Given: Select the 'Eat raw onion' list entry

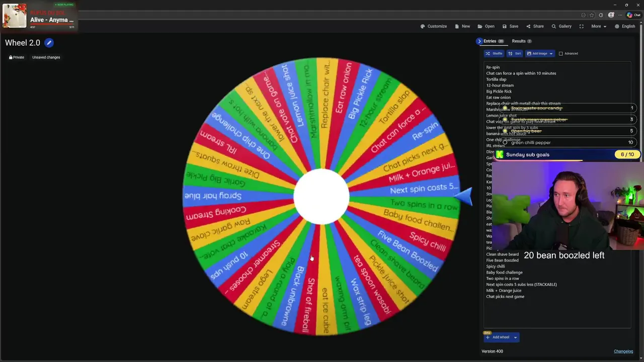Looking at the screenshot, I should pos(498,98).
